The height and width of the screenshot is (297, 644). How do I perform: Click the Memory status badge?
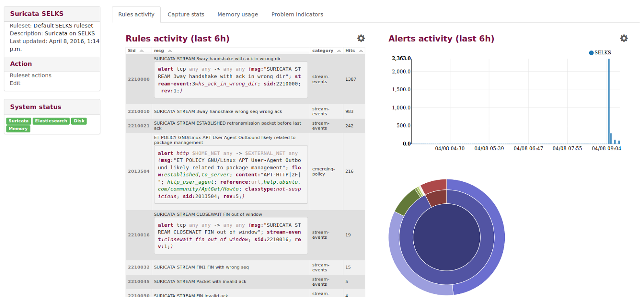(18, 129)
